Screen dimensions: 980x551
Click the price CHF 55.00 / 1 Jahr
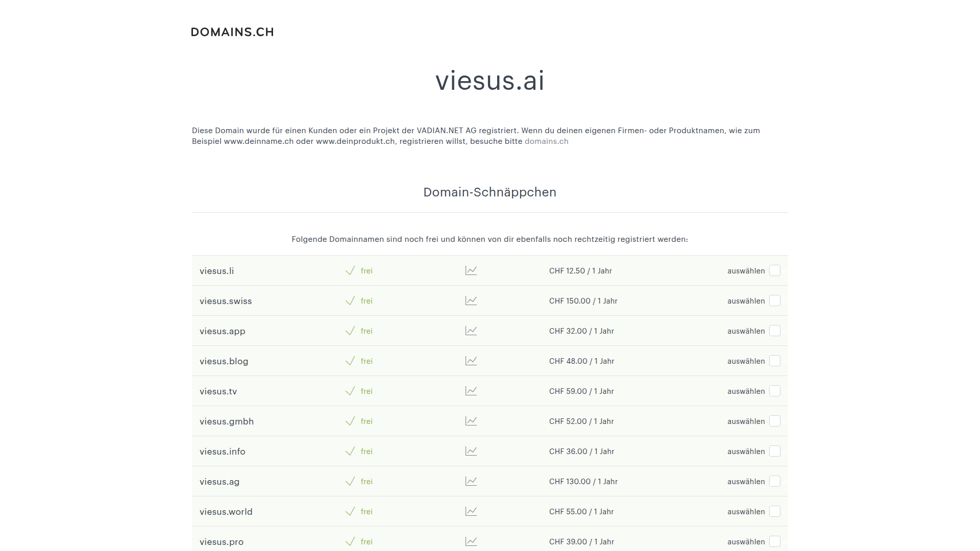pos(581,512)
